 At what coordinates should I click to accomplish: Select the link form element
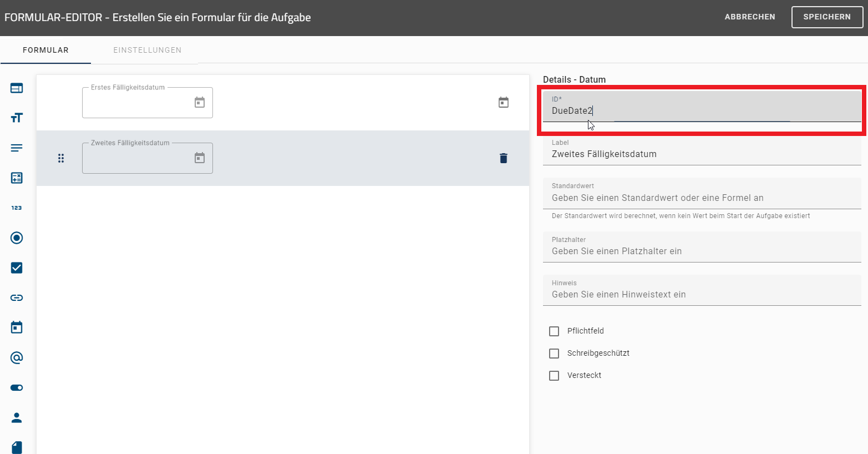[x=16, y=297]
